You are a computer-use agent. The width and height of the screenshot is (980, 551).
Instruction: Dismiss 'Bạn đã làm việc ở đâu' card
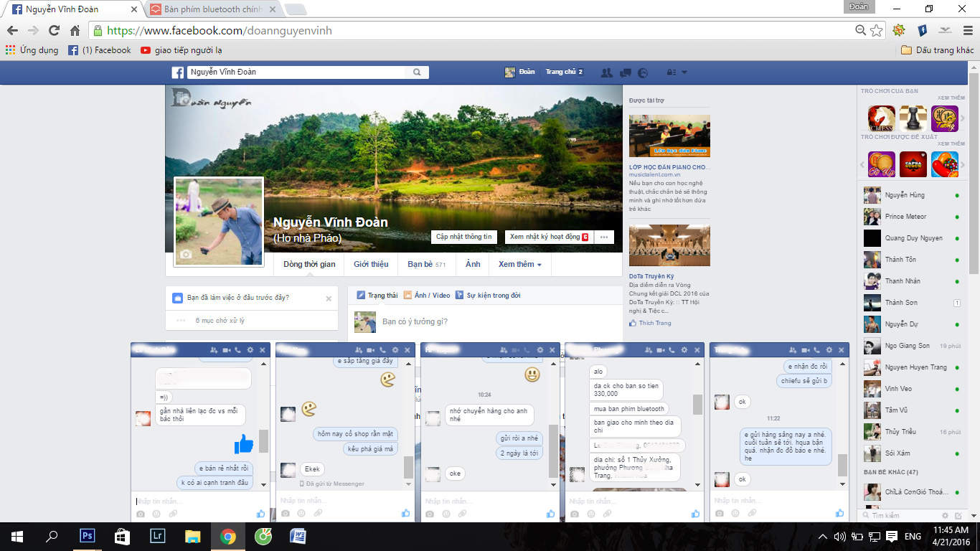tap(329, 298)
